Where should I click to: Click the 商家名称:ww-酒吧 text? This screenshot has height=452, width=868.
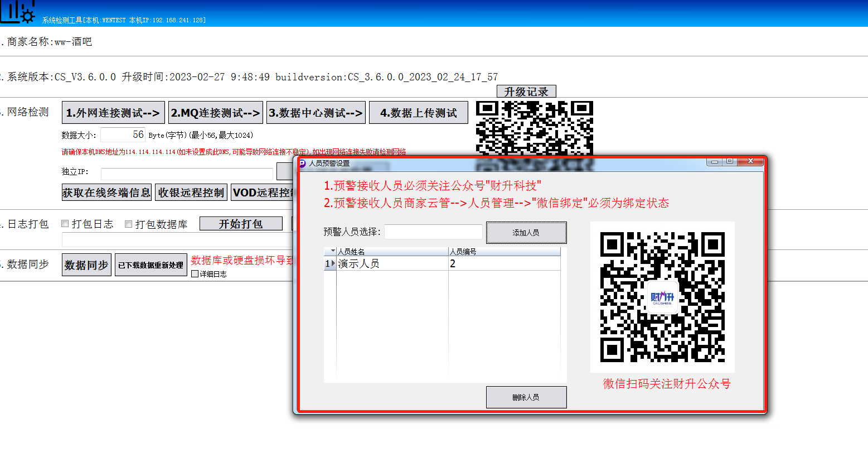(x=49, y=42)
